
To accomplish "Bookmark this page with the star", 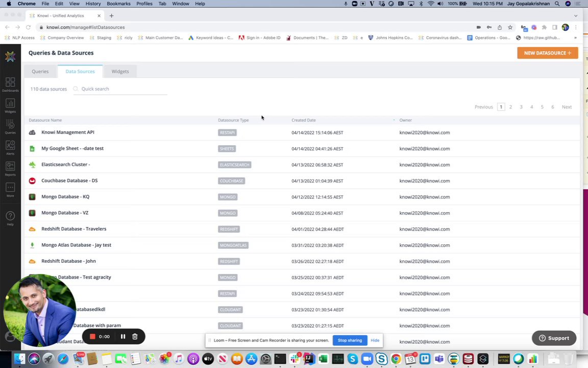I will 510,27.
